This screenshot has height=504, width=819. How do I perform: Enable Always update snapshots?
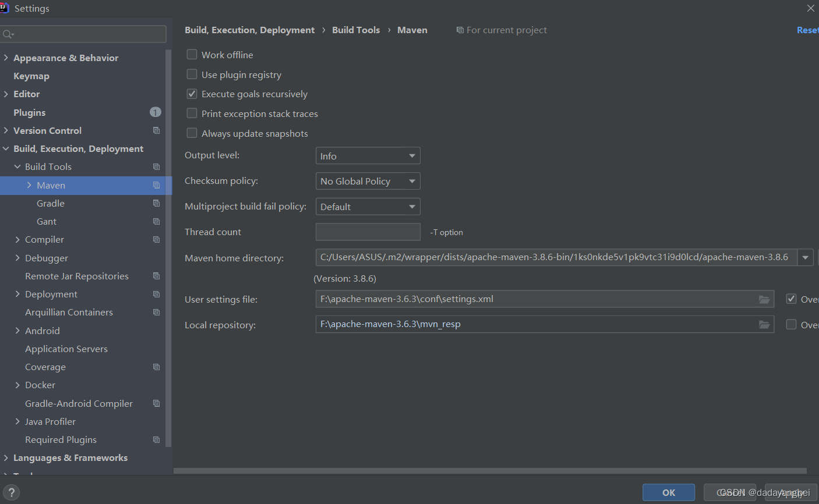[192, 133]
